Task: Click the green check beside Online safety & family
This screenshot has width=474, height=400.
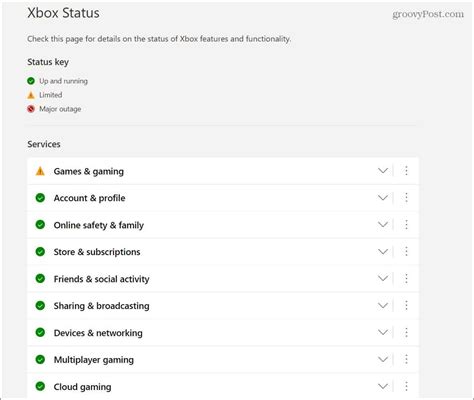Action: (40, 225)
